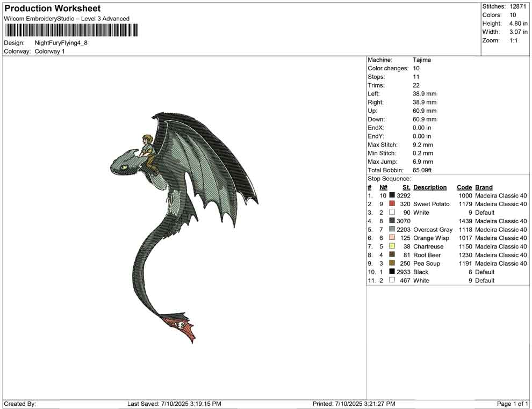Image resolution: width=532 pixels, height=409 pixels.
Task: Select the Overcast Gray description text
Action: (433, 229)
